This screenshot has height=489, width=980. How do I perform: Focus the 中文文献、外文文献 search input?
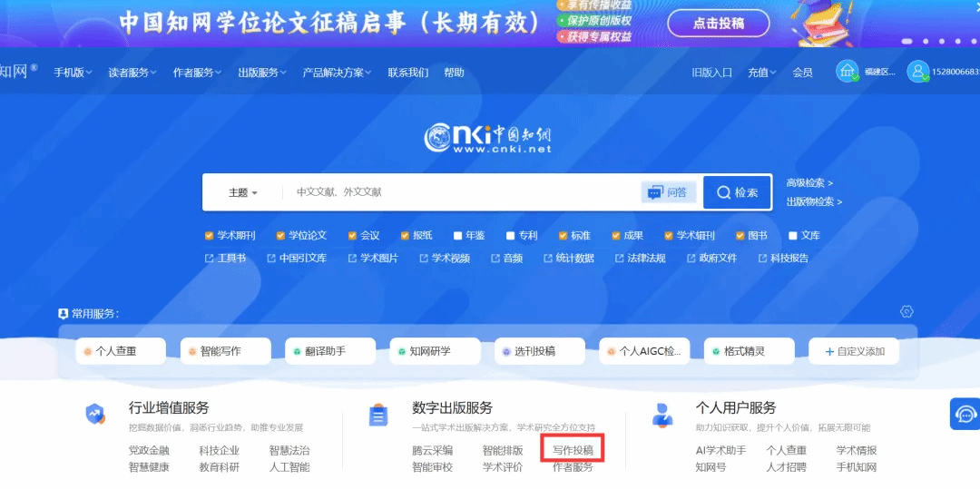[x=463, y=192]
